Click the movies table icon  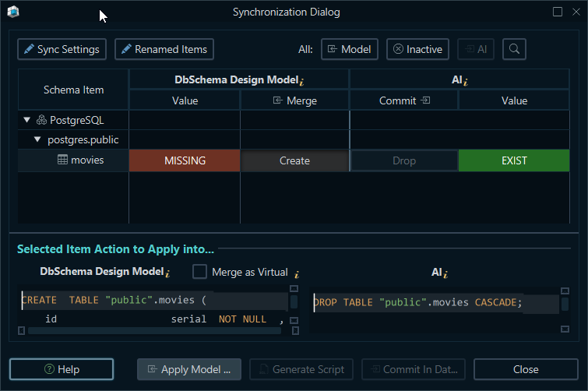pyautogui.click(x=62, y=160)
